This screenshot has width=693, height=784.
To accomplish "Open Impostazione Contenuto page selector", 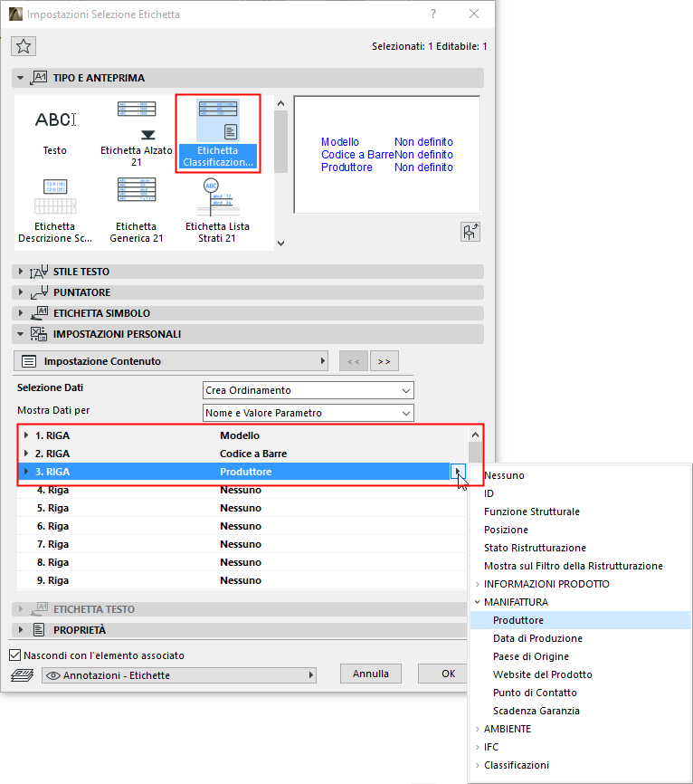I will (x=170, y=361).
